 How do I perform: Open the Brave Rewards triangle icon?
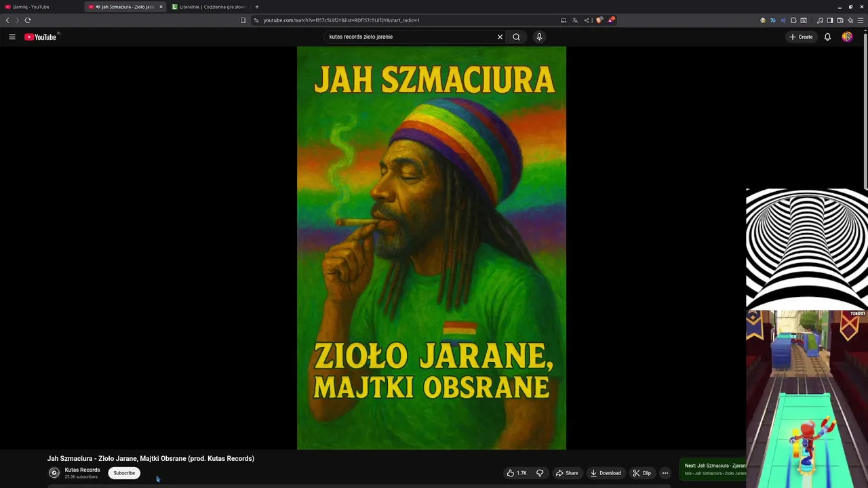611,20
